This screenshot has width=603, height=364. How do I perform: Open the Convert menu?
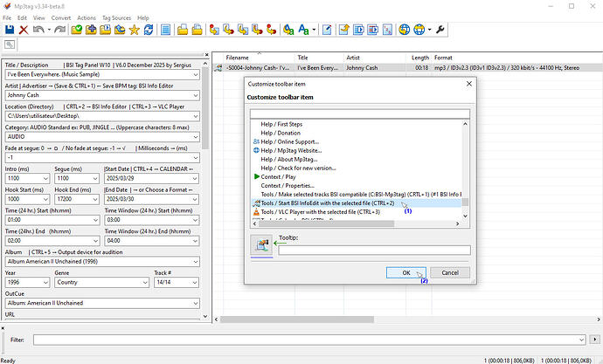coord(61,17)
